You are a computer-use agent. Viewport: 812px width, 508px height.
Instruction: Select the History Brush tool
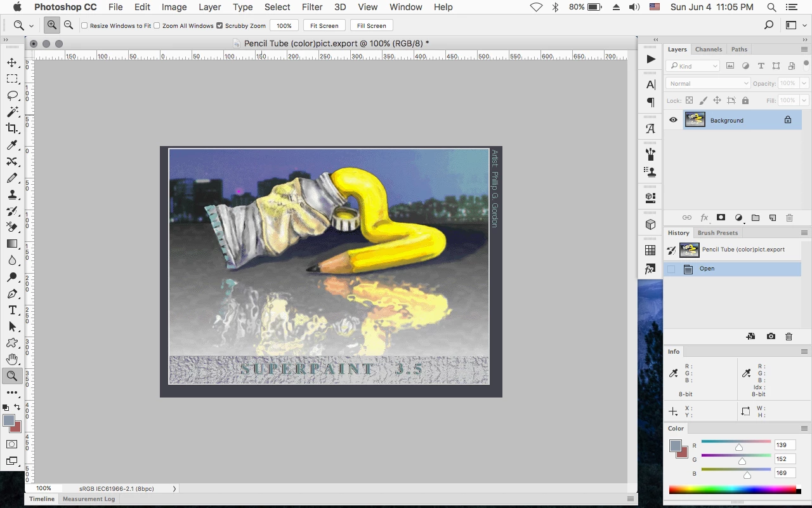[x=12, y=211]
